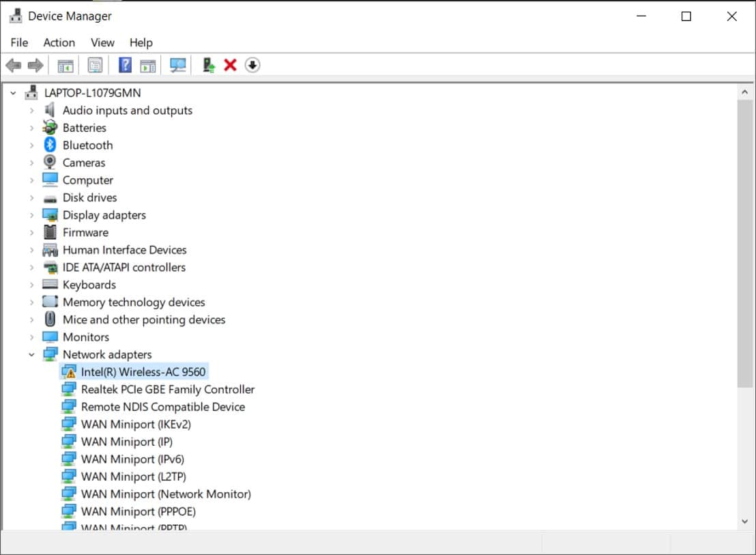Click the Show/Hide Console Tree toolbar icon

tap(66, 65)
